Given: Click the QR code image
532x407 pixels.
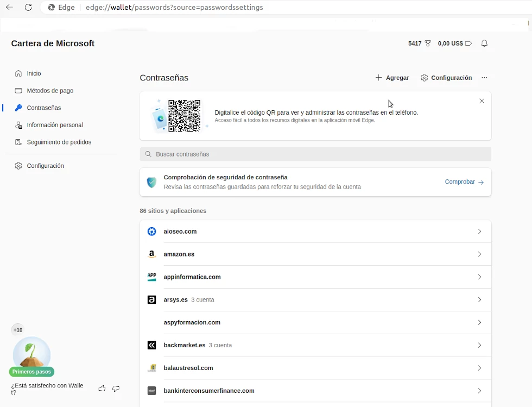Looking at the screenshot, I should pyautogui.click(x=184, y=116).
